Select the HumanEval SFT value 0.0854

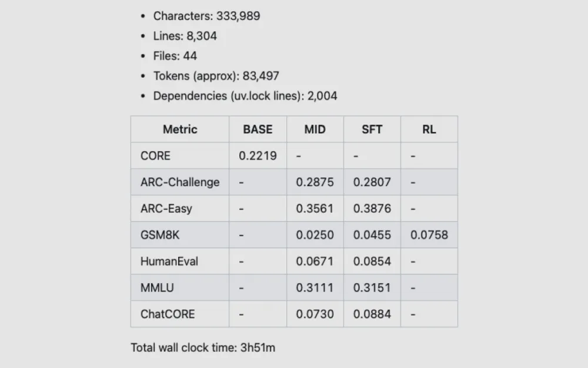coord(372,261)
